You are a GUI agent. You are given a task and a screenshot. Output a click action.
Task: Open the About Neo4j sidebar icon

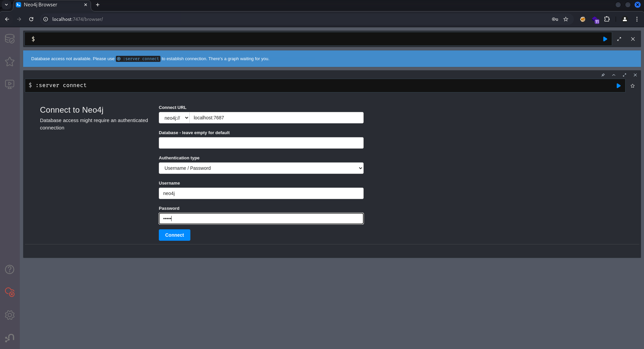10,338
